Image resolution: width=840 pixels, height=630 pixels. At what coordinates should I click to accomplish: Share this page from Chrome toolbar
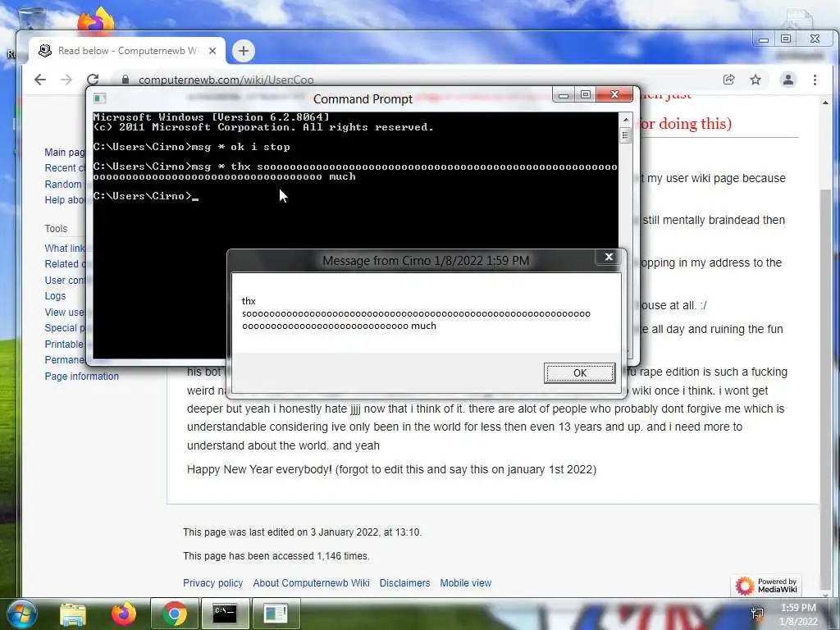click(728, 80)
